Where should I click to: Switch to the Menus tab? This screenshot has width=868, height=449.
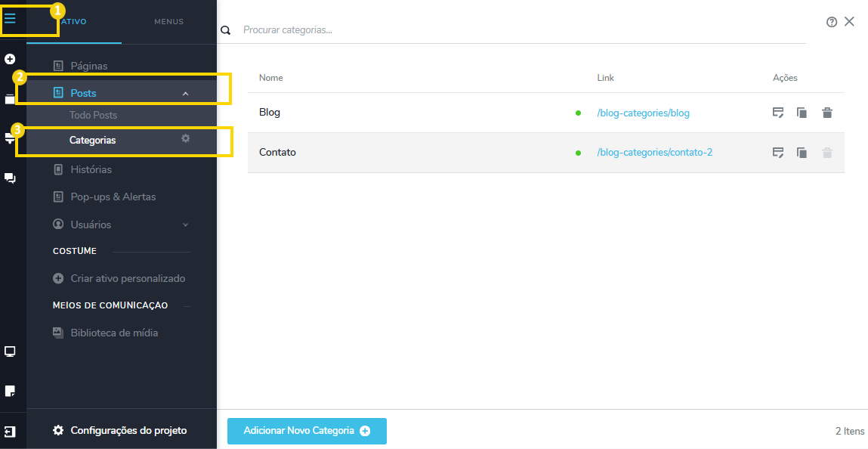(x=168, y=22)
